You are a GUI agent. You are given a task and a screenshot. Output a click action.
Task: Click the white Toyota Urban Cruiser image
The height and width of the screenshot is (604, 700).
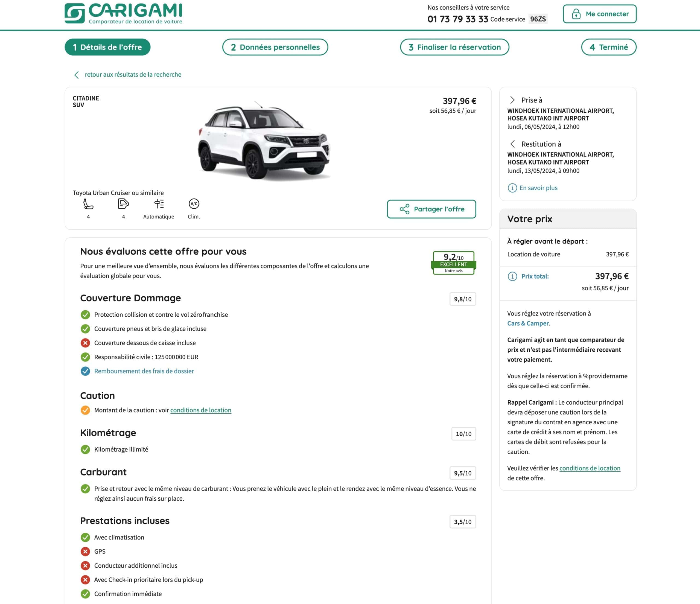point(264,140)
